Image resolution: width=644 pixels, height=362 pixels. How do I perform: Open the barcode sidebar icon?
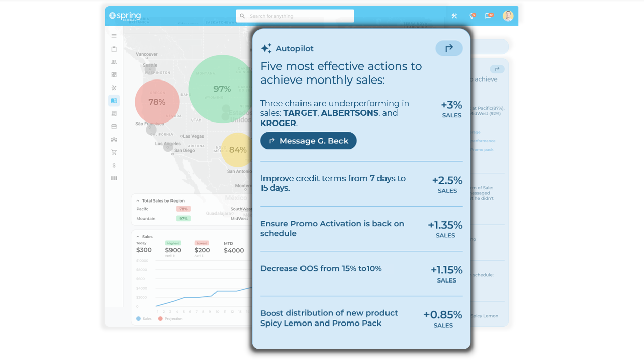(114, 178)
